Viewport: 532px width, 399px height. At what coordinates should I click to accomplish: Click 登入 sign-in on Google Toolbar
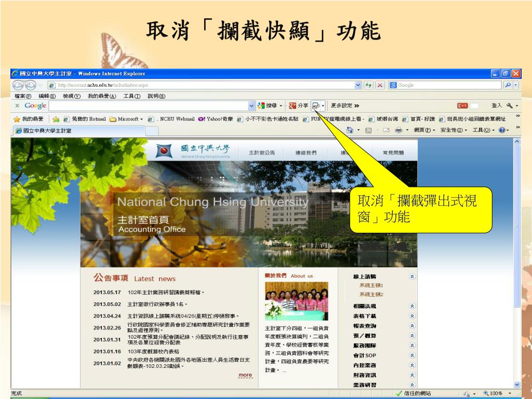pos(496,106)
